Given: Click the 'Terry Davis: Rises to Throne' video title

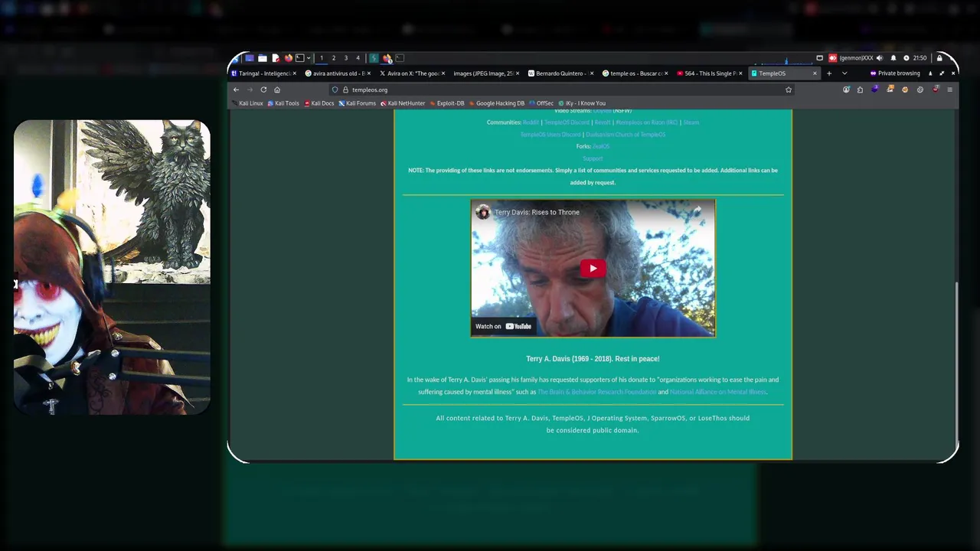Looking at the screenshot, I should click(537, 212).
